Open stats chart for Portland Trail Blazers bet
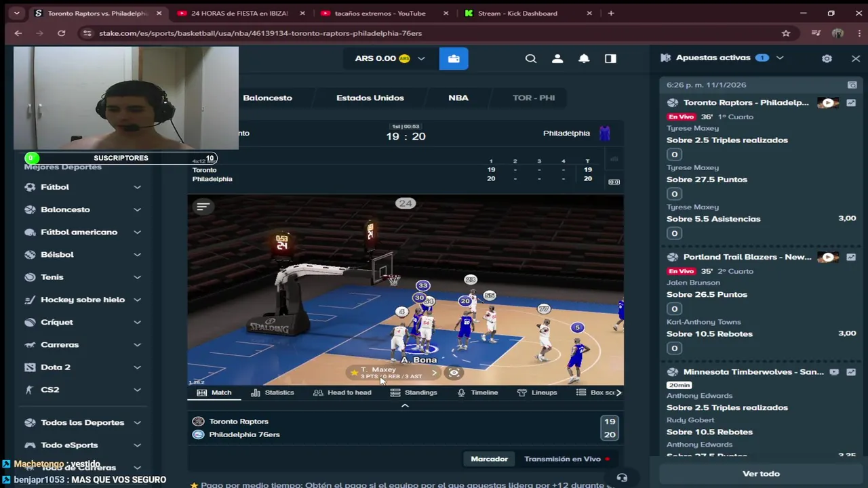Screen dimensions: 868x488 (x=851, y=258)
